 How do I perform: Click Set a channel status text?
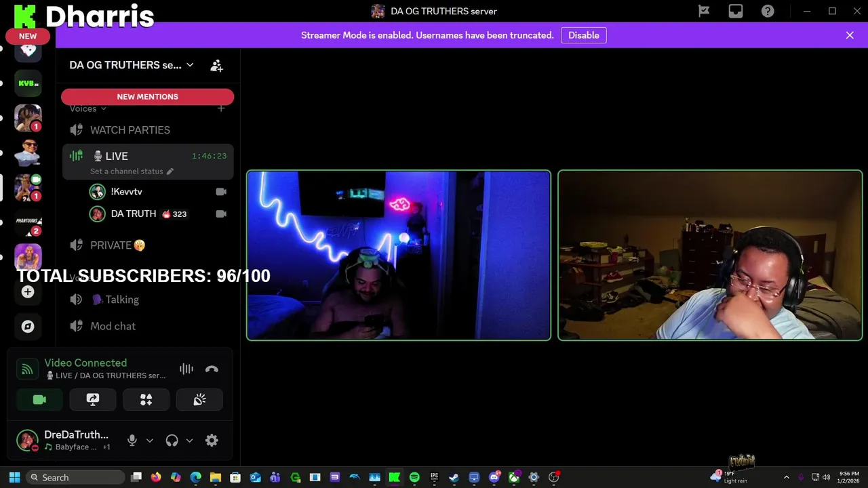[x=126, y=171]
